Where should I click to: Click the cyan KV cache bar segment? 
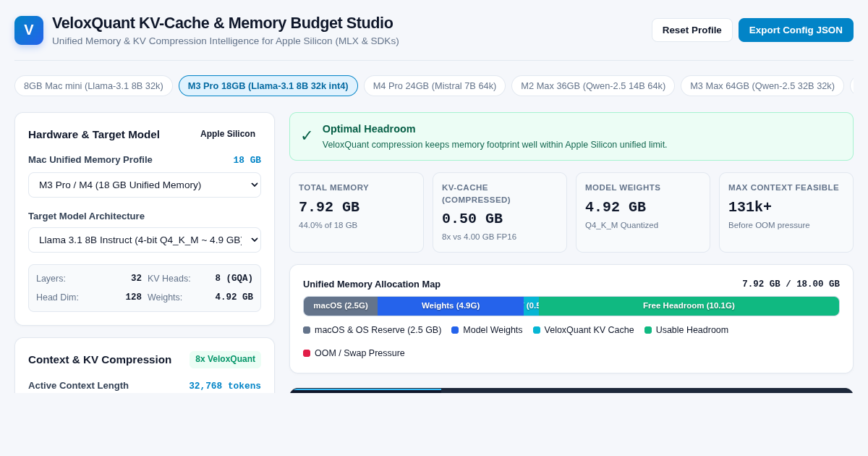[x=532, y=305]
